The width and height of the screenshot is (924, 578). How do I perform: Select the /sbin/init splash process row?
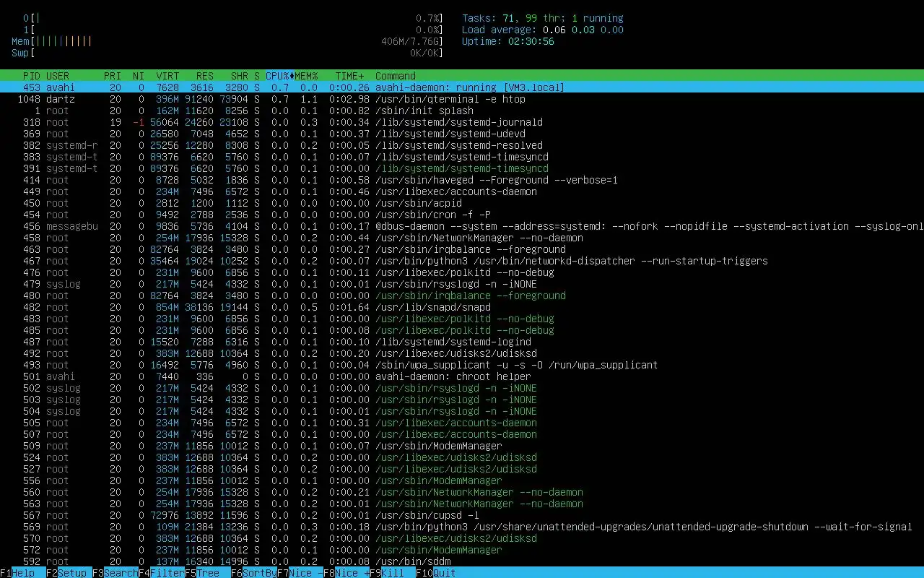pos(462,111)
